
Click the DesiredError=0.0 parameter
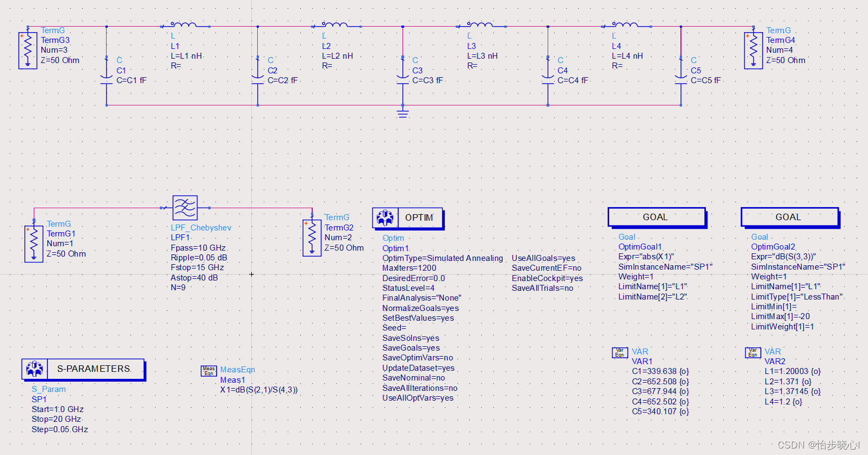(x=414, y=278)
